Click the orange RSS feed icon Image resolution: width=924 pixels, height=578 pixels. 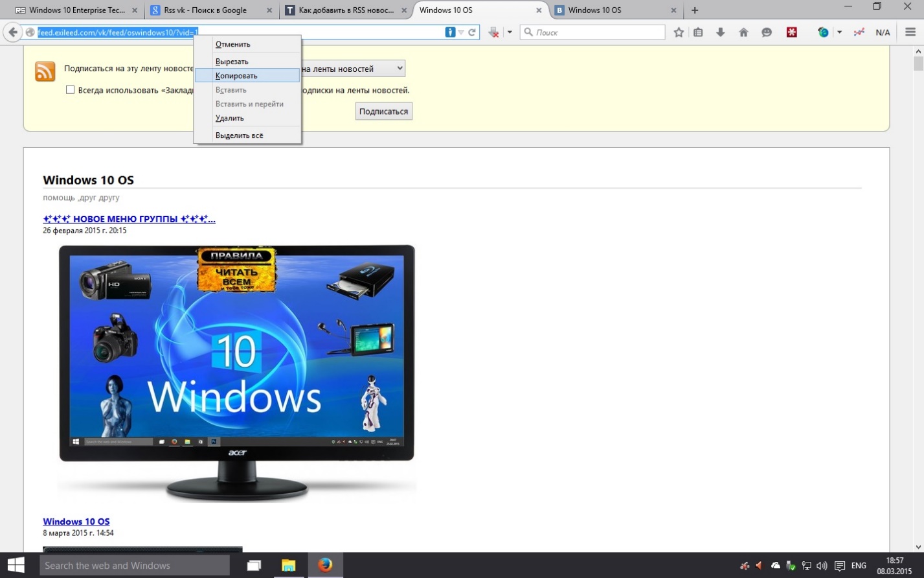coord(45,71)
